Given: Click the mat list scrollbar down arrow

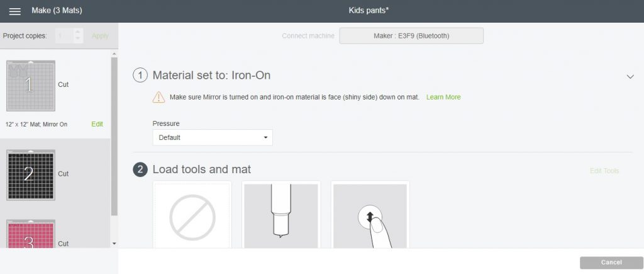Looking at the screenshot, I should point(114,244).
